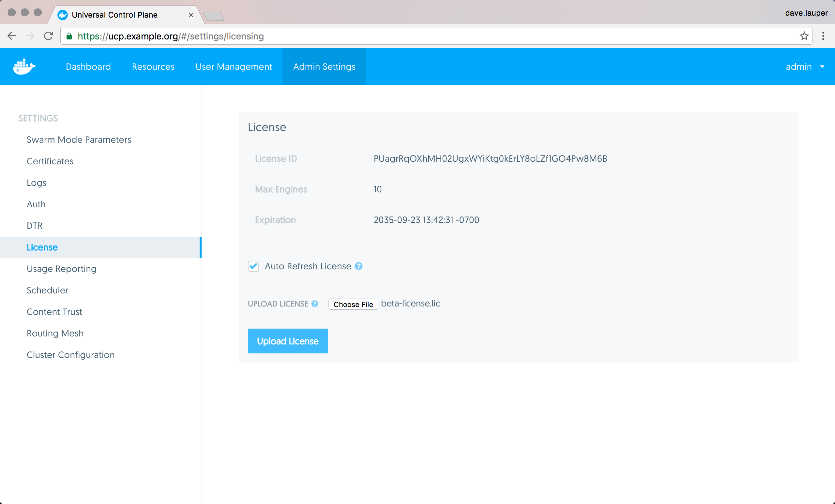Open the Dashboard tab

88,67
